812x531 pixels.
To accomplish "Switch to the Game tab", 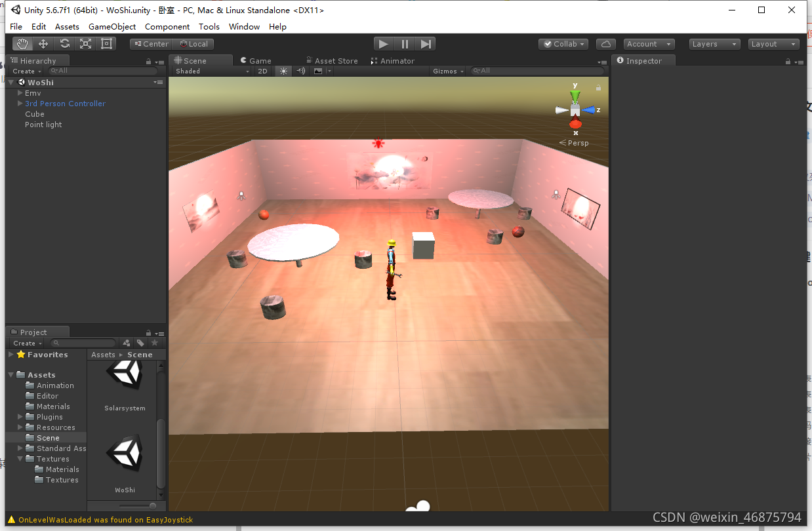I will click(255, 60).
